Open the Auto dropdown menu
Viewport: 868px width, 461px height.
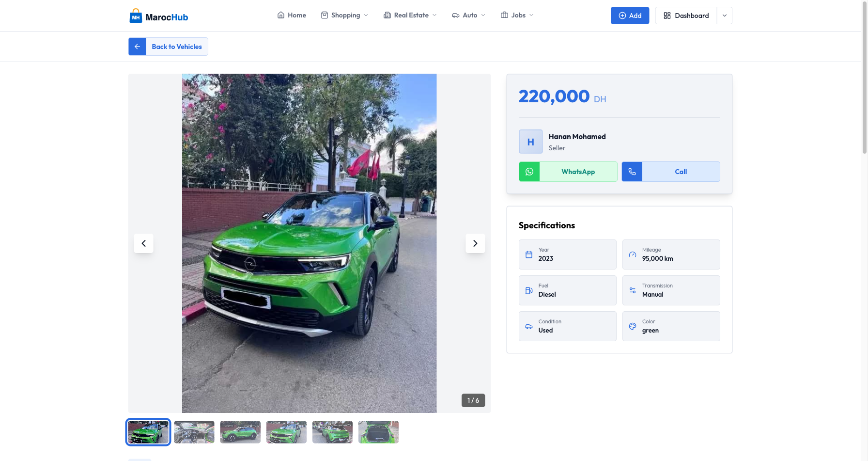tap(468, 16)
